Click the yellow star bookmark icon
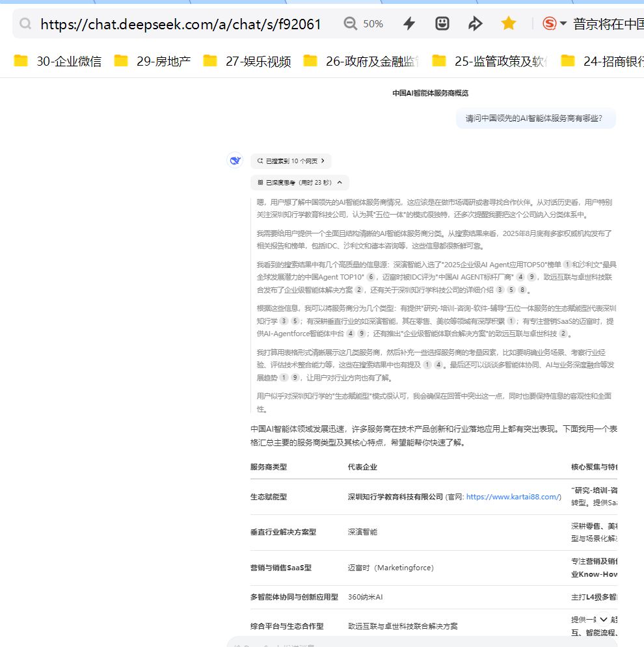Screen dimensions: 644x647 point(509,23)
